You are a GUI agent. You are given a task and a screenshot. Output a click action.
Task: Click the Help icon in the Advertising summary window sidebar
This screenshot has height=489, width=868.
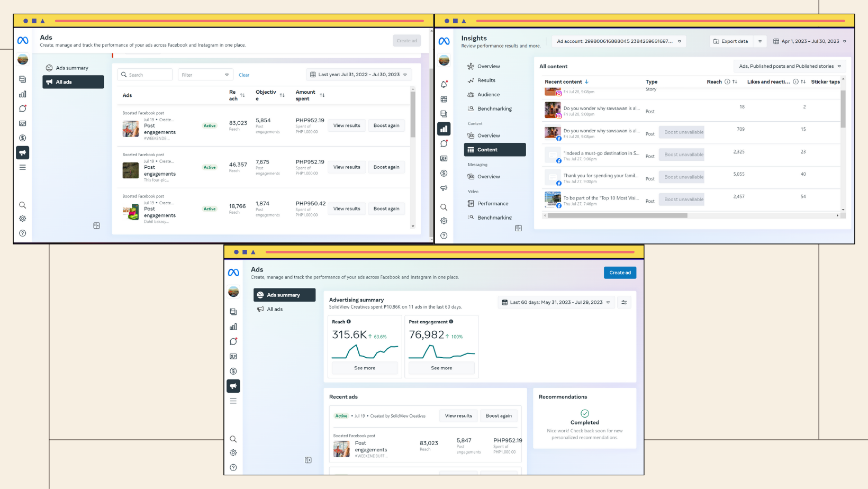click(233, 468)
